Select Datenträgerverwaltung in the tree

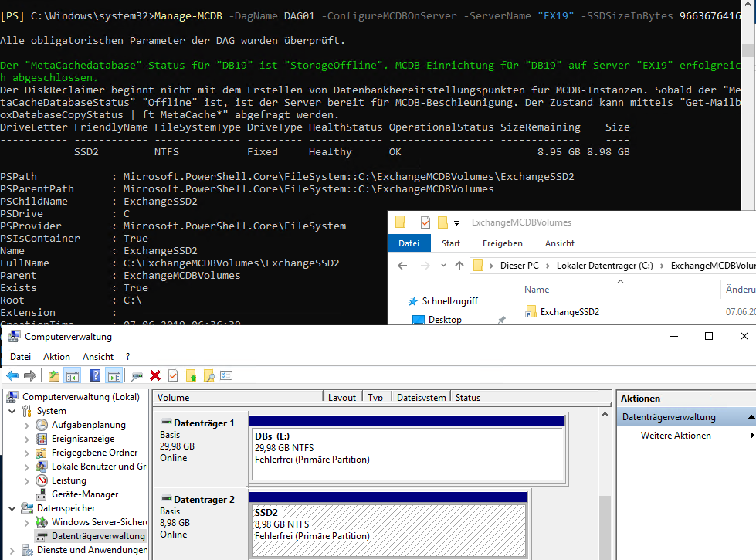[98, 536]
